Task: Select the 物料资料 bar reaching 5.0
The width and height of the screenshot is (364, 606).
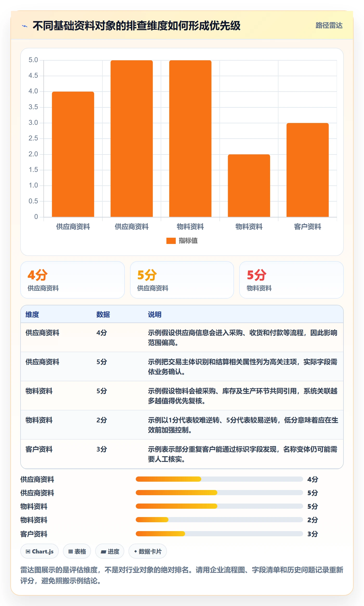Action: click(190, 139)
